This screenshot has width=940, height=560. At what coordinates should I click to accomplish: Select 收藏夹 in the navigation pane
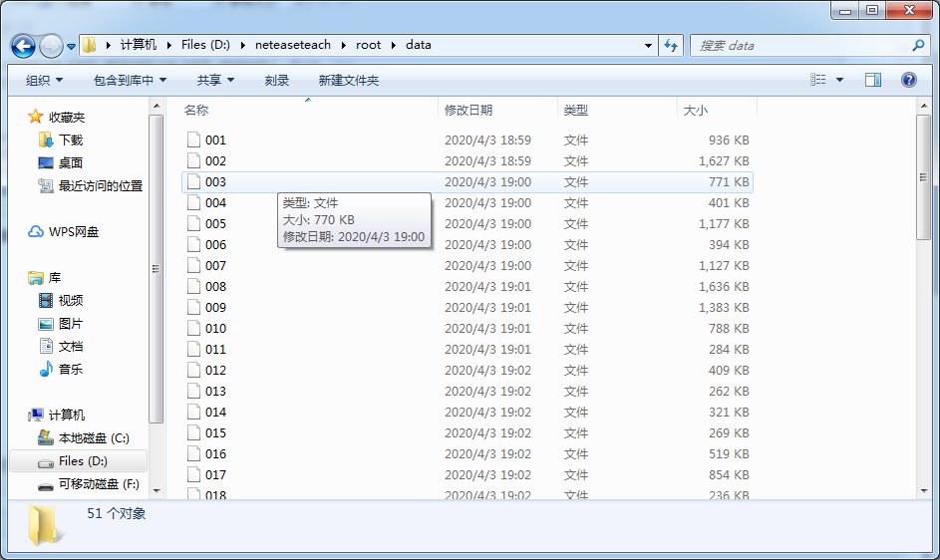67,117
